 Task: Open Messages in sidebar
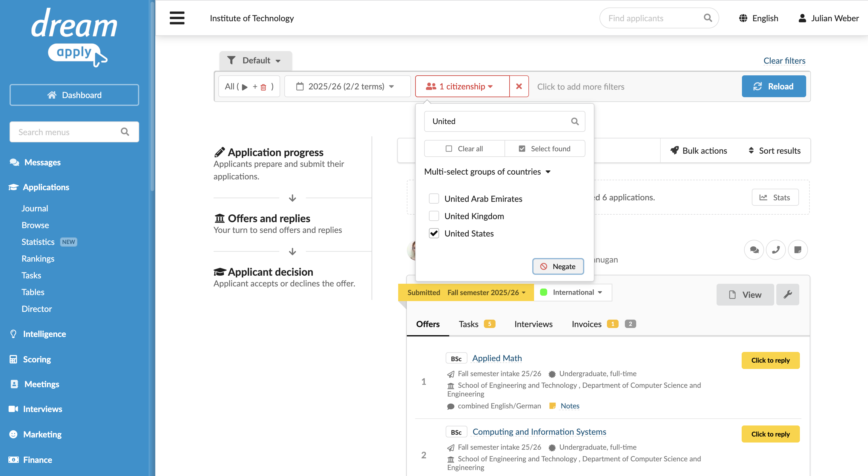[x=42, y=162]
